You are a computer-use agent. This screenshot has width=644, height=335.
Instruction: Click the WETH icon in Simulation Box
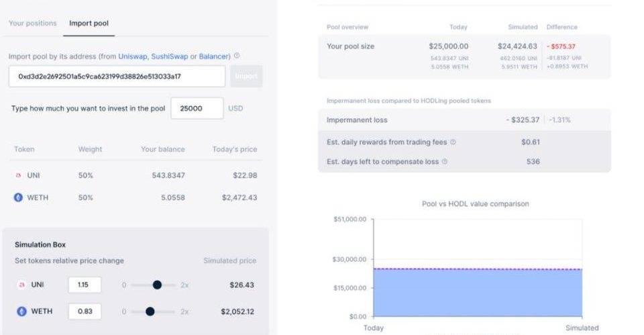tap(21, 312)
